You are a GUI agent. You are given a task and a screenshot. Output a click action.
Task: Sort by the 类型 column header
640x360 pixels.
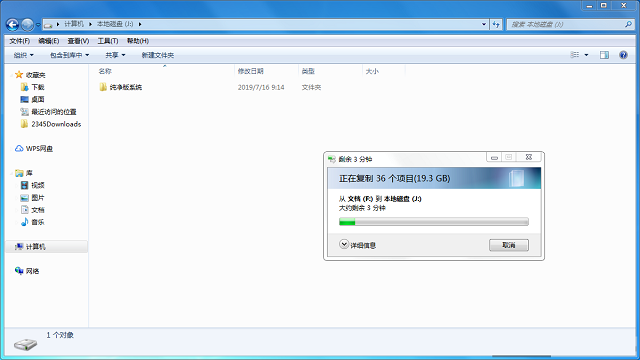click(x=308, y=71)
